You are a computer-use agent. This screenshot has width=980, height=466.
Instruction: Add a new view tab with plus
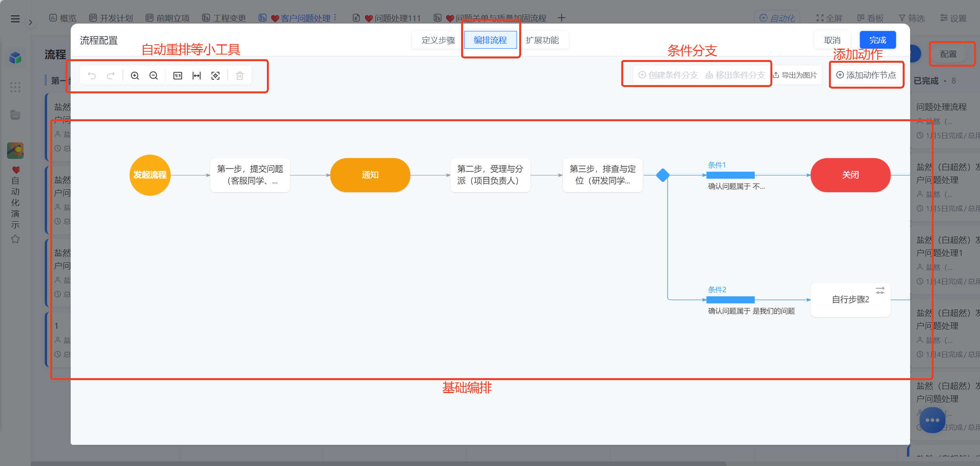562,18
